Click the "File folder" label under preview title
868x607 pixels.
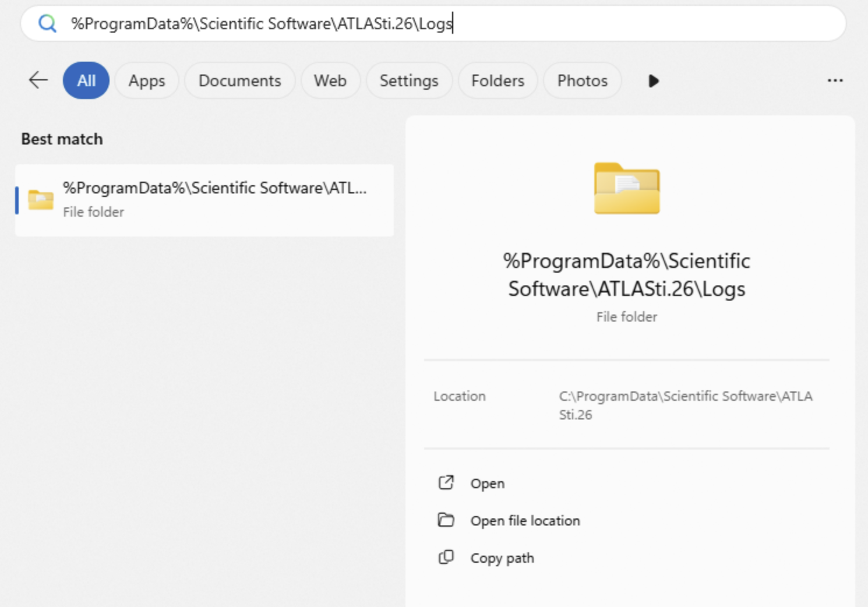(627, 317)
